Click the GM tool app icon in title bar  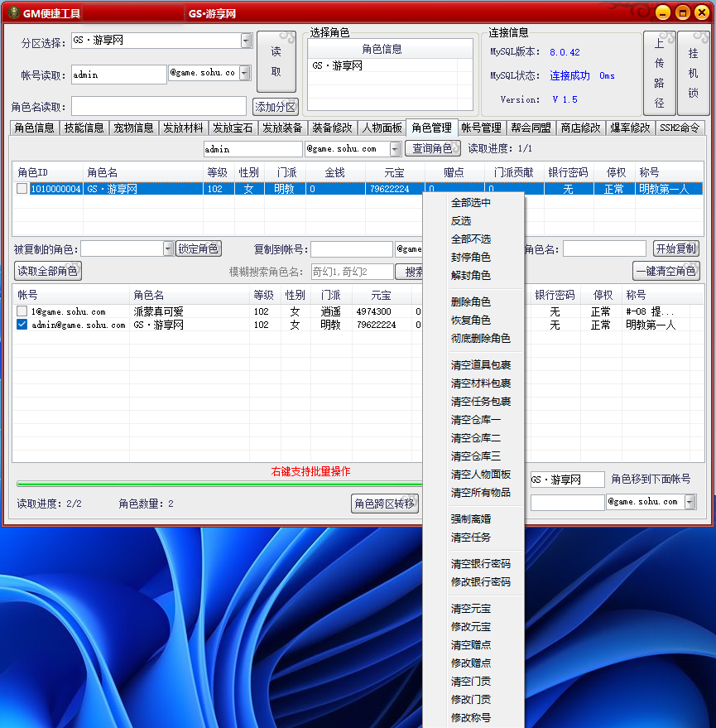point(12,12)
